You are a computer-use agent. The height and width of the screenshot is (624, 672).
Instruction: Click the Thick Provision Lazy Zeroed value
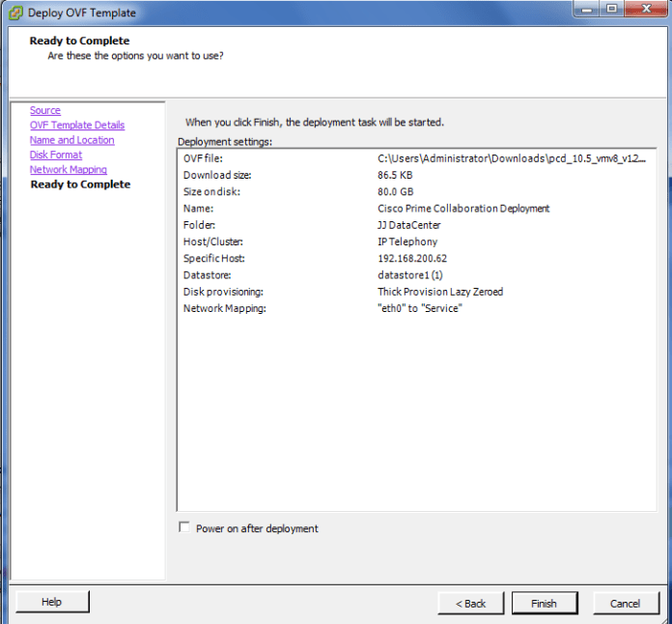[440, 292]
